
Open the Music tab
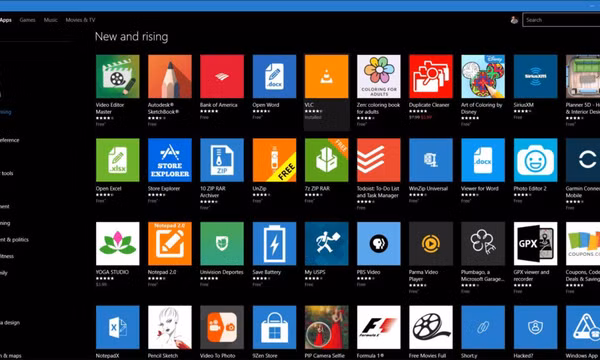[x=51, y=20]
